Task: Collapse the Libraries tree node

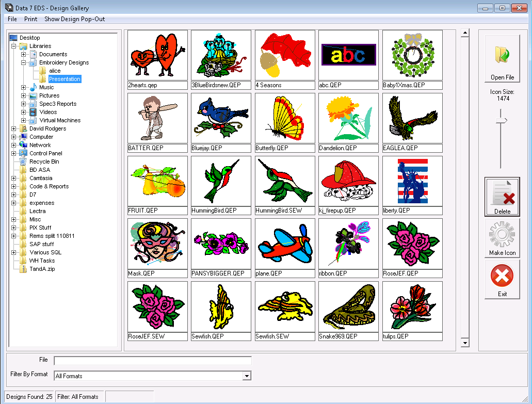Action: pos(13,46)
